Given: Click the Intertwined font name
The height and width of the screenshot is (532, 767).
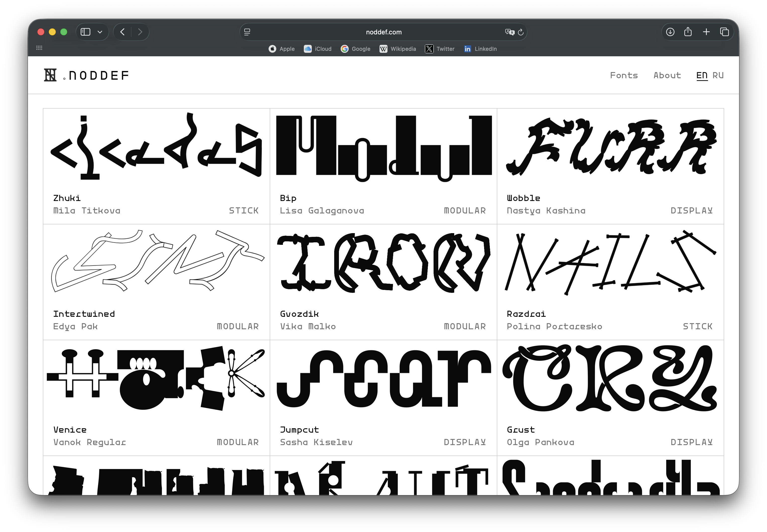Looking at the screenshot, I should 84,314.
